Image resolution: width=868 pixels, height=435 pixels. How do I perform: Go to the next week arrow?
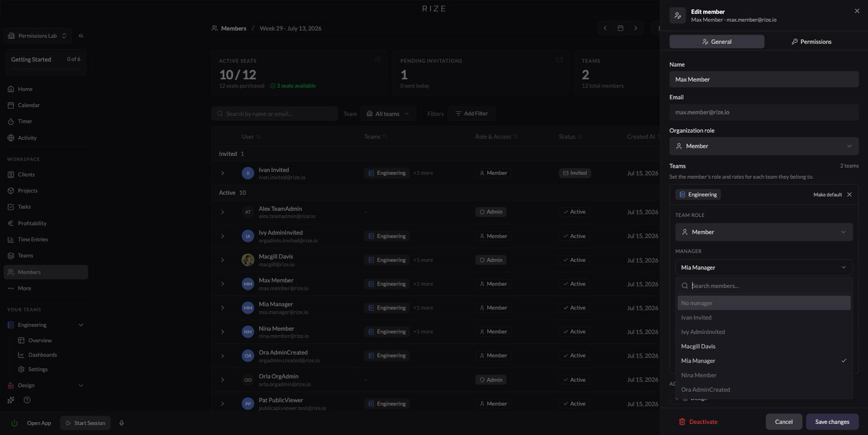[636, 28]
